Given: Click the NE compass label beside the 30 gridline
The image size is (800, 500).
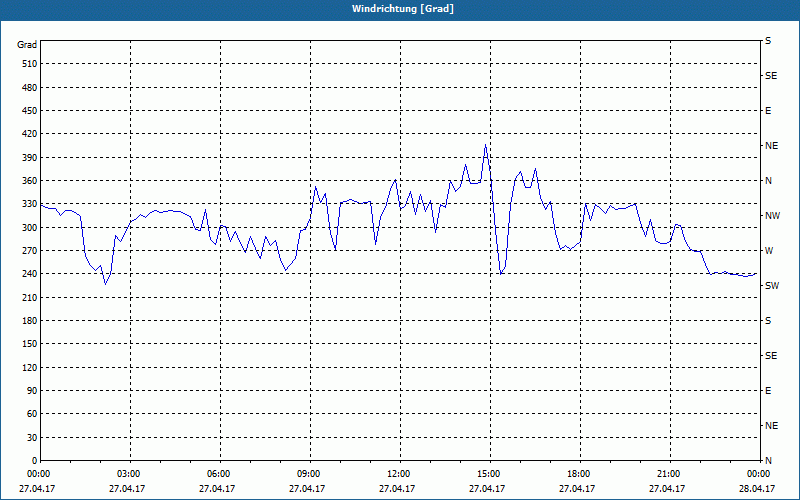Looking at the screenshot, I should pyautogui.click(x=771, y=426).
